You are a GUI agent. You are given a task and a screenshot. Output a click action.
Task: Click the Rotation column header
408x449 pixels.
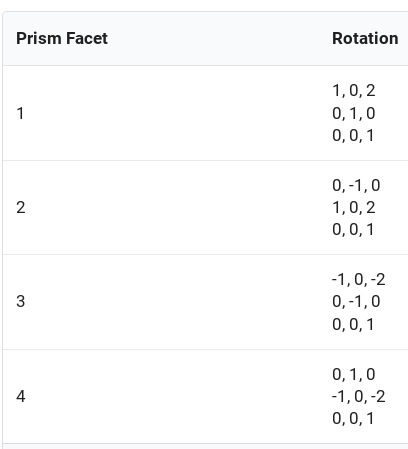pyautogui.click(x=365, y=38)
